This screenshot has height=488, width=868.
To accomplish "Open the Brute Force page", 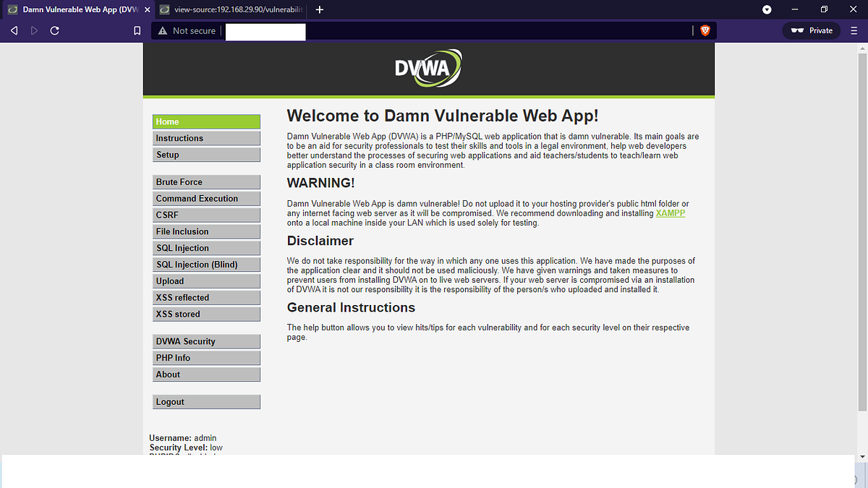I will [206, 182].
